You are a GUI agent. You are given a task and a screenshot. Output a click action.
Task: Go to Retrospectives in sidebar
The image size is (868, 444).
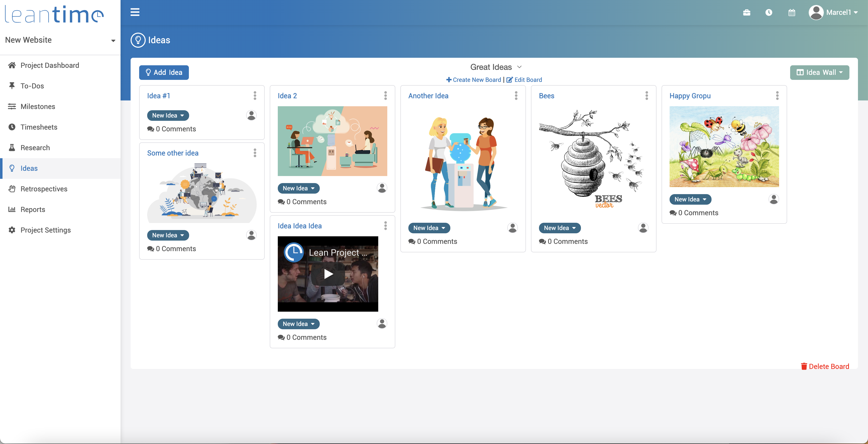(x=44, y=189)
